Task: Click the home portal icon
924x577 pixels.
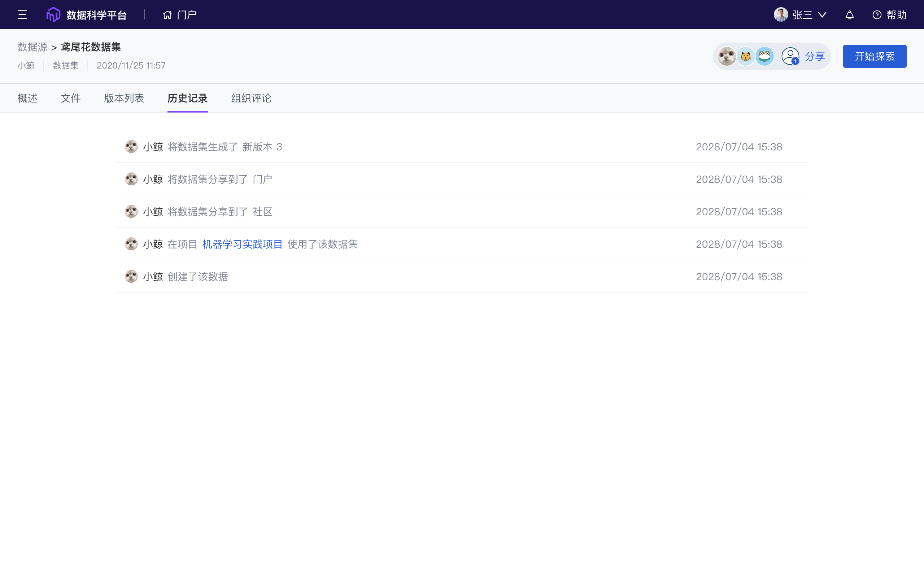Action: 167,14
